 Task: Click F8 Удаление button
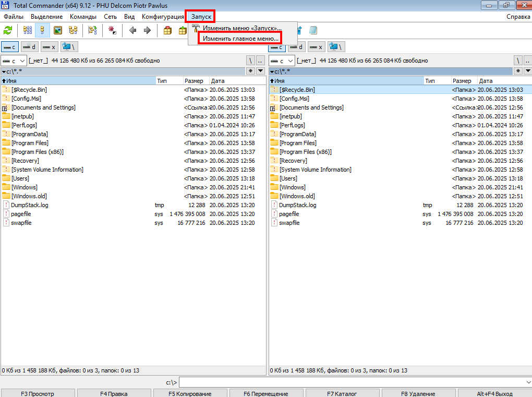(418, 393)
